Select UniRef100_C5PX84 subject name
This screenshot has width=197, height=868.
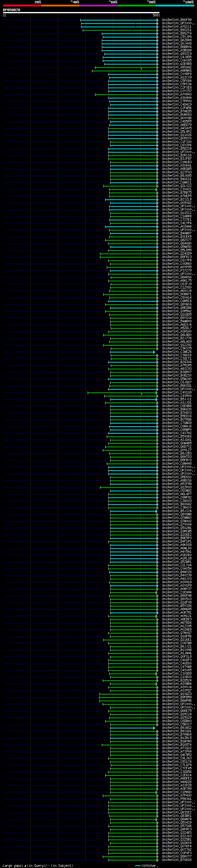(x=177, y=81)
